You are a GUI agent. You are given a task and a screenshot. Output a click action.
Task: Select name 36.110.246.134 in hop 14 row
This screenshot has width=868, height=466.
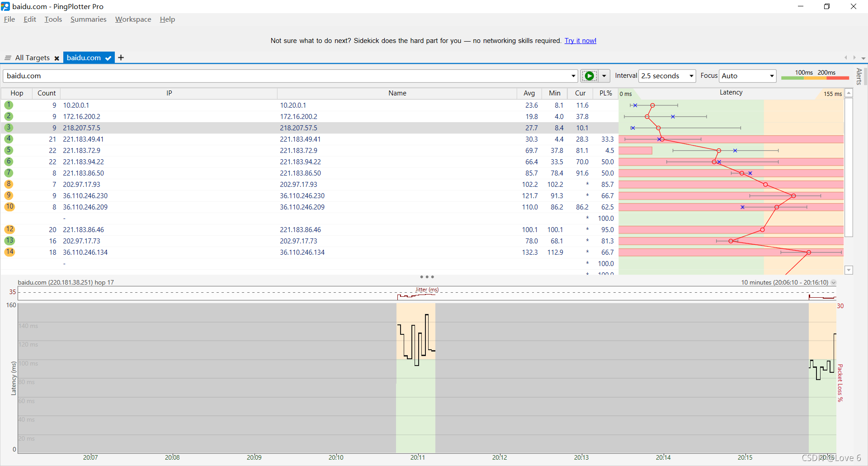[x=302, y=252]
